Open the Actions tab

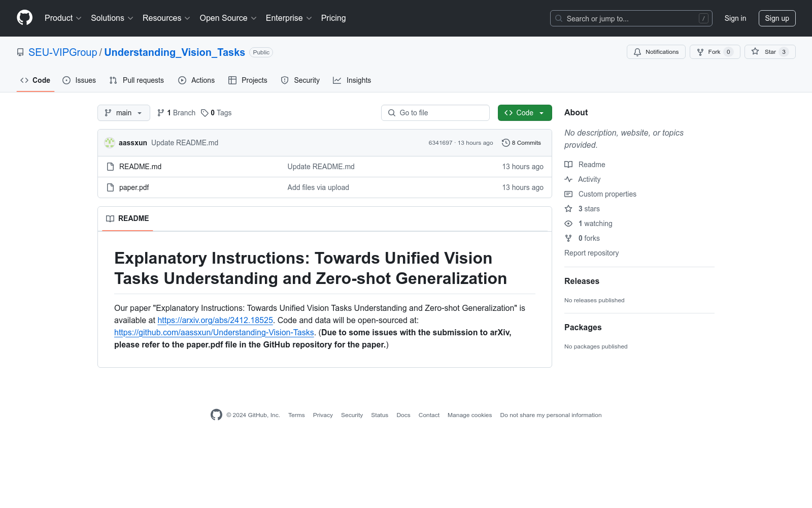pos(196,80)
